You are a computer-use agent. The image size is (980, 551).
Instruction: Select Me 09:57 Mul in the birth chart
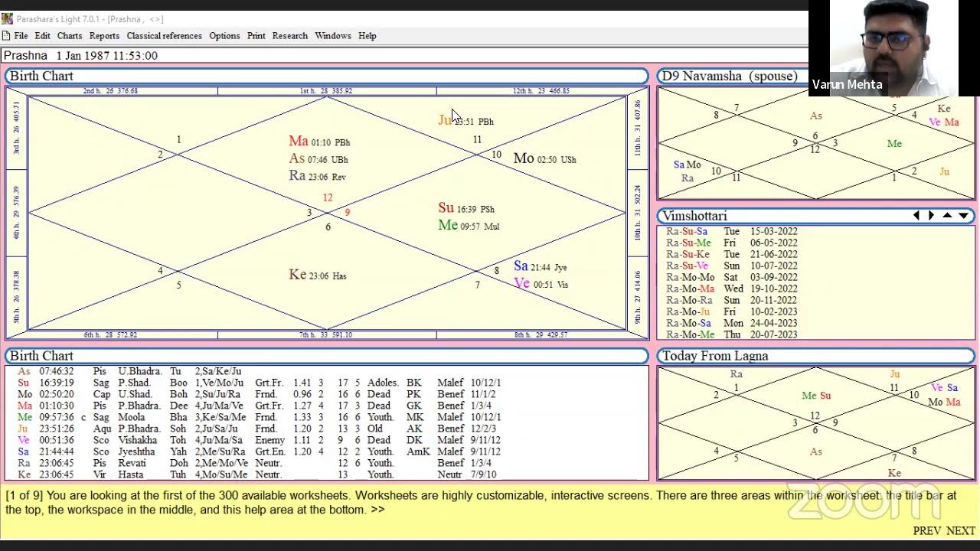pyautogui.click(x=469, y=226)
